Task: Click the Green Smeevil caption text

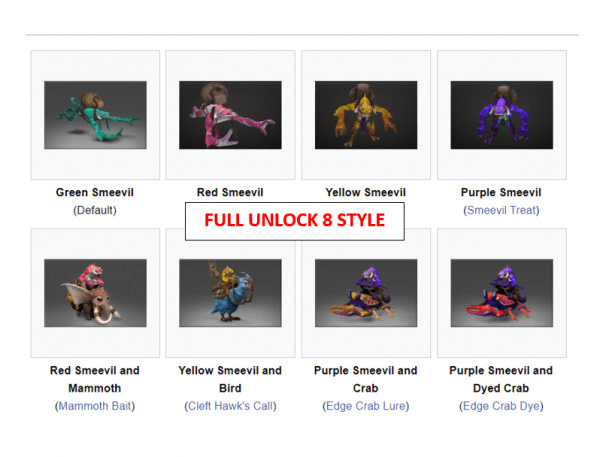Action: [x=95, y=192]
